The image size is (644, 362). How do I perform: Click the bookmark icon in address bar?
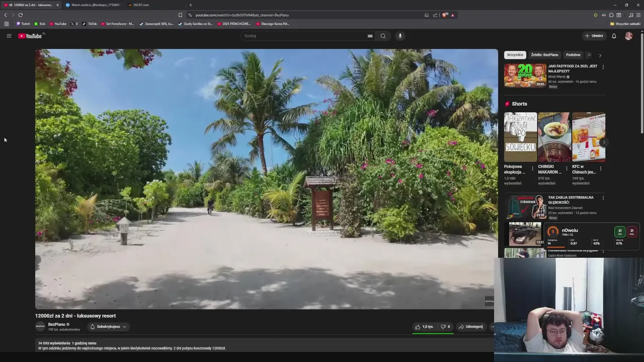coord(180,15)
